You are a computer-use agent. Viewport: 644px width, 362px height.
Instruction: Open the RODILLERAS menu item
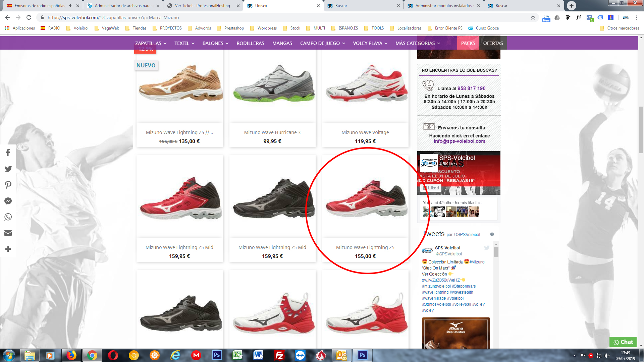(x=250, y=43)
